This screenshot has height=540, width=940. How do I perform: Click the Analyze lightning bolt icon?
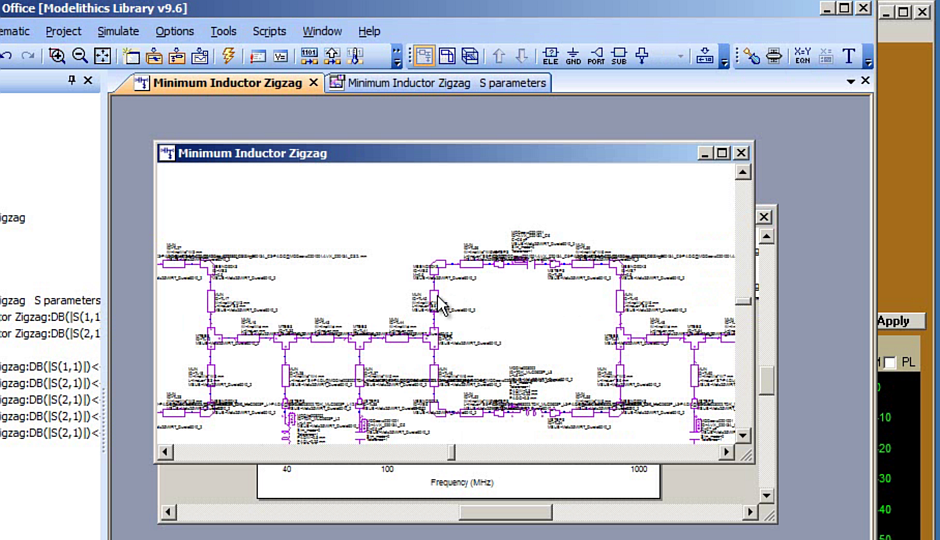[228, 56]
